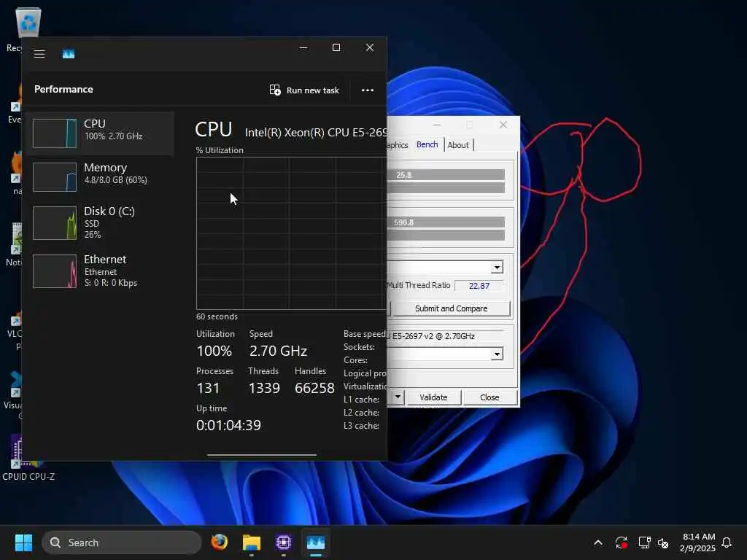Click the Task Manager title bar app icon
Image resolution: width=747 pixels, height=560 pixels.
click(69, 54)
